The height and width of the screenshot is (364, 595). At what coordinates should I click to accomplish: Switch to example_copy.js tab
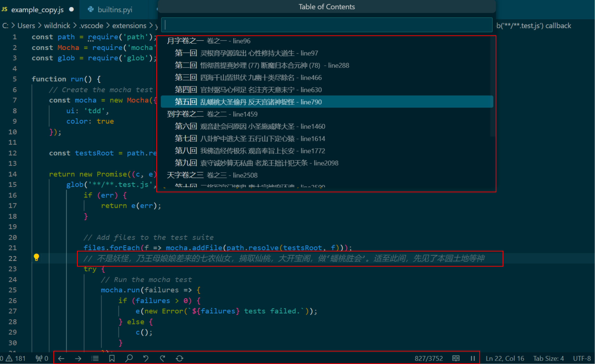[37, 10]
